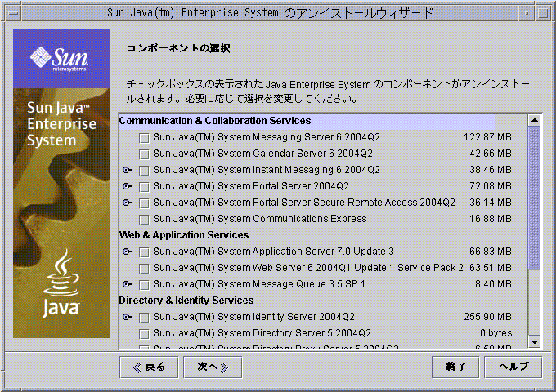Click the 終了 (Exit) button
This screenshot has height=392, width=556.
coord(455,367)
